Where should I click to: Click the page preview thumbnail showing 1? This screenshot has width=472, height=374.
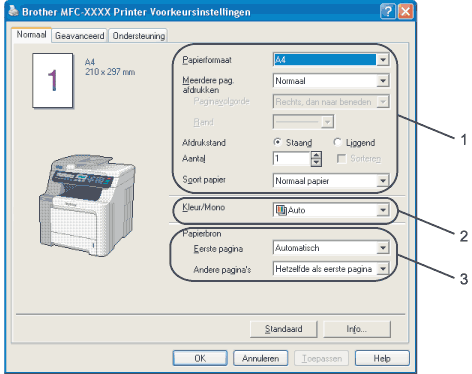point(53,81)
